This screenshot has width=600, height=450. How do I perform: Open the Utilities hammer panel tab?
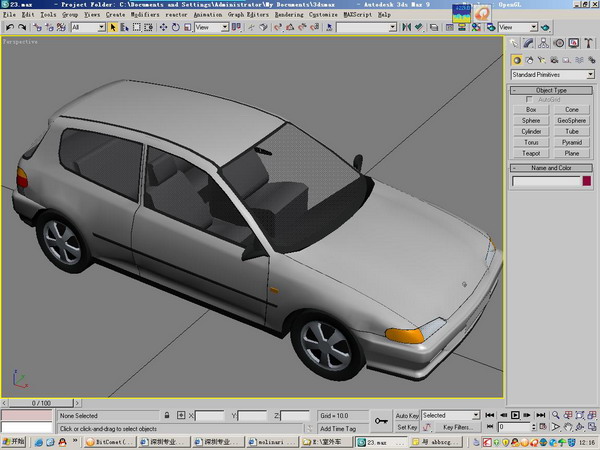tap(587, 43)
